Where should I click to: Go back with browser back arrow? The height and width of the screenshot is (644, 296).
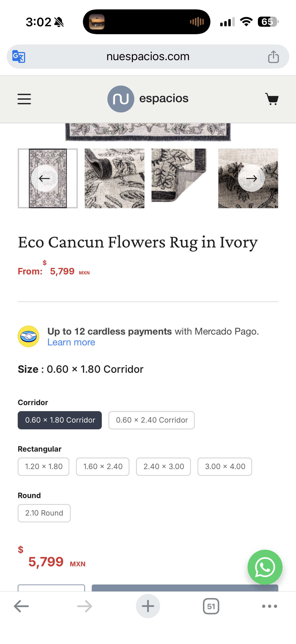point(22,606)
